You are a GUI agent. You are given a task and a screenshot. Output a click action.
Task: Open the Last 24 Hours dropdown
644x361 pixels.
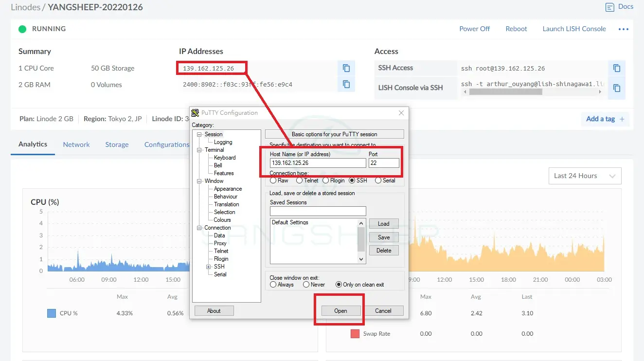coord(585,176)
